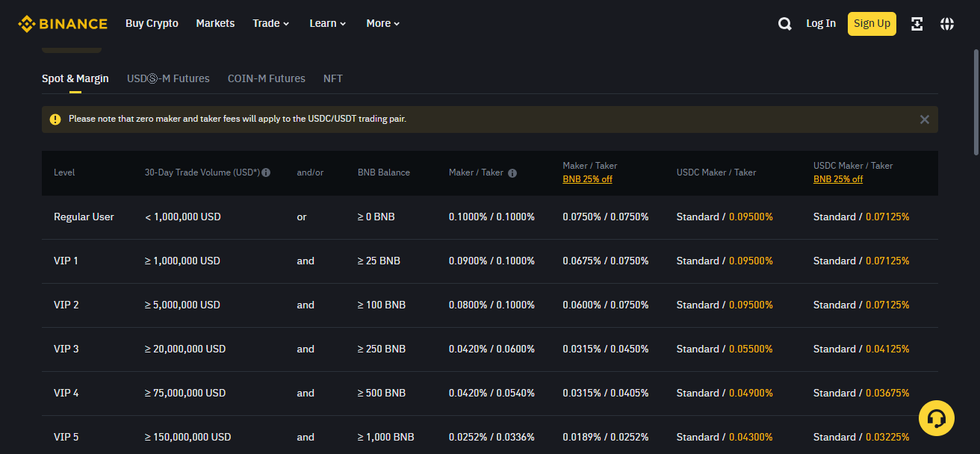
Task: Switch to the USDⓈ-M Futures tab
Action: click(168, 78)
